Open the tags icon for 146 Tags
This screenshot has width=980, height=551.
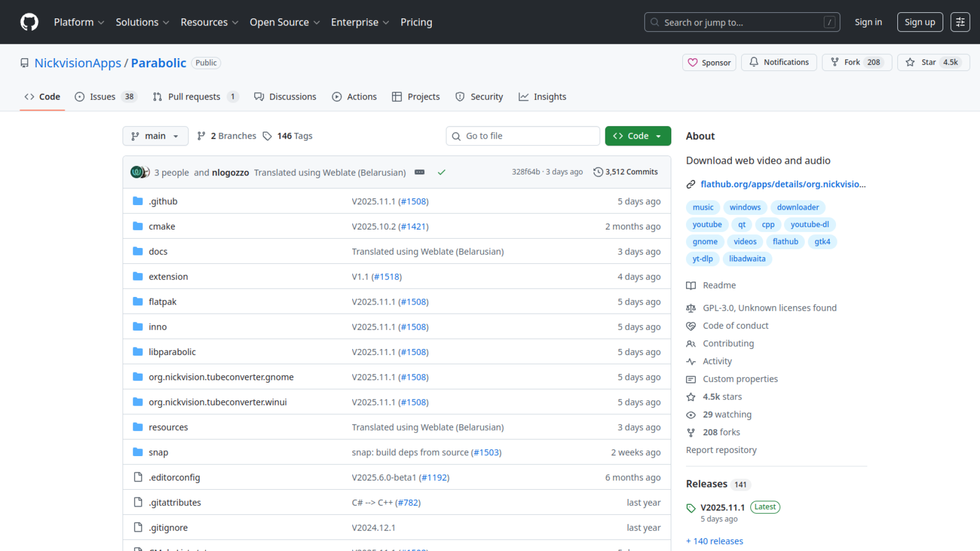pyautogui.click(x=267, y=136)
